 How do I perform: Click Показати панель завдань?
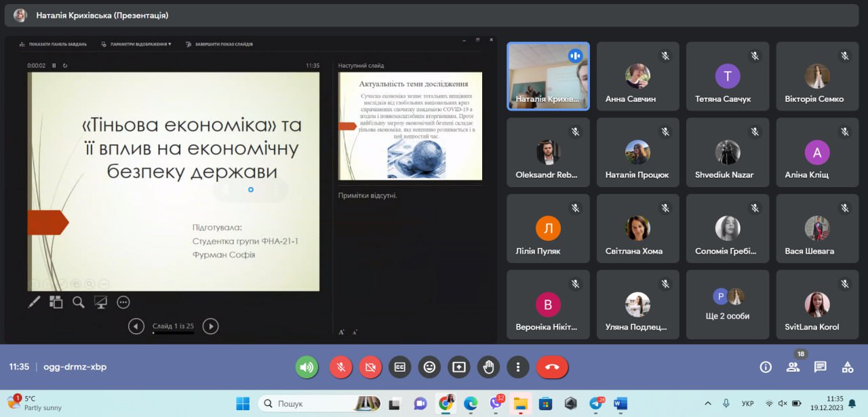53,44
